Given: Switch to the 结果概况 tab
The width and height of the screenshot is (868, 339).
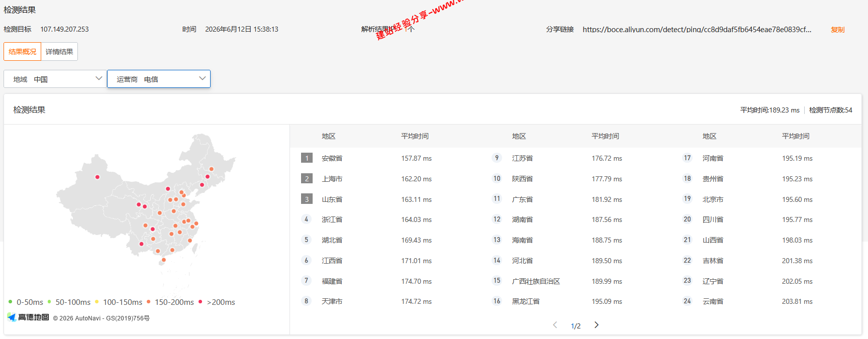Looking at the screenshot, I should [23, 52].
